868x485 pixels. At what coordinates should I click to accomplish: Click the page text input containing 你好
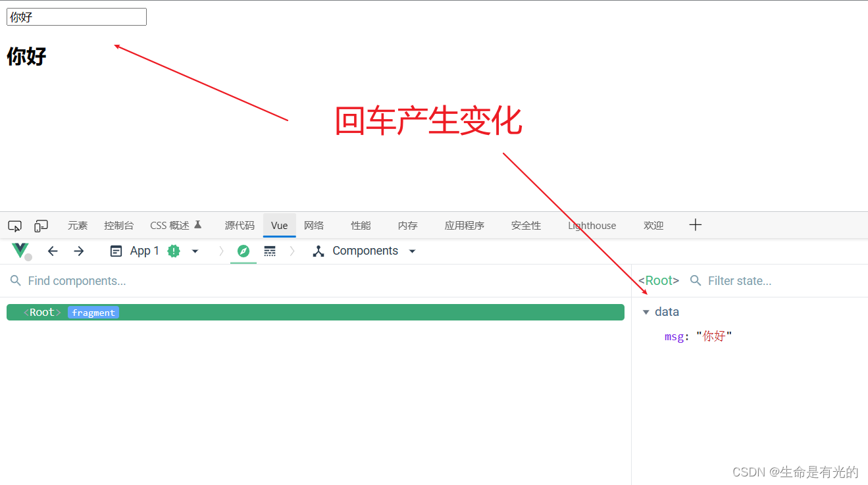(x=76, y=17)
